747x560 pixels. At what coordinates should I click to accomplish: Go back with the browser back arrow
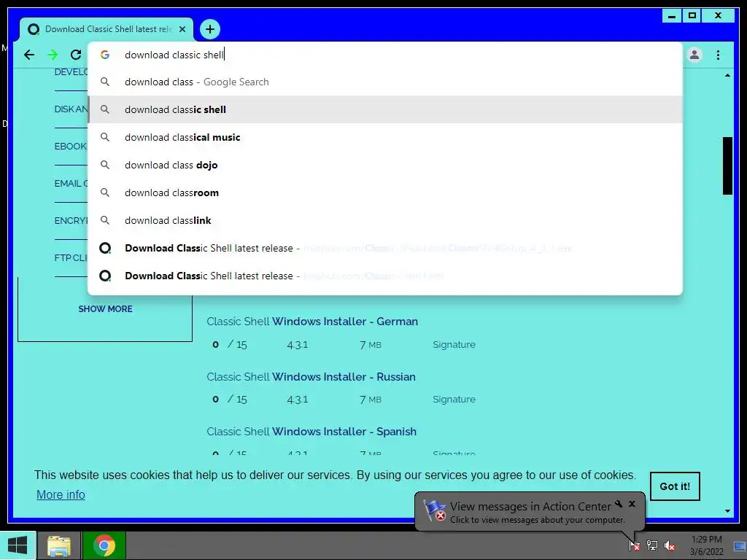pos(29,55)
